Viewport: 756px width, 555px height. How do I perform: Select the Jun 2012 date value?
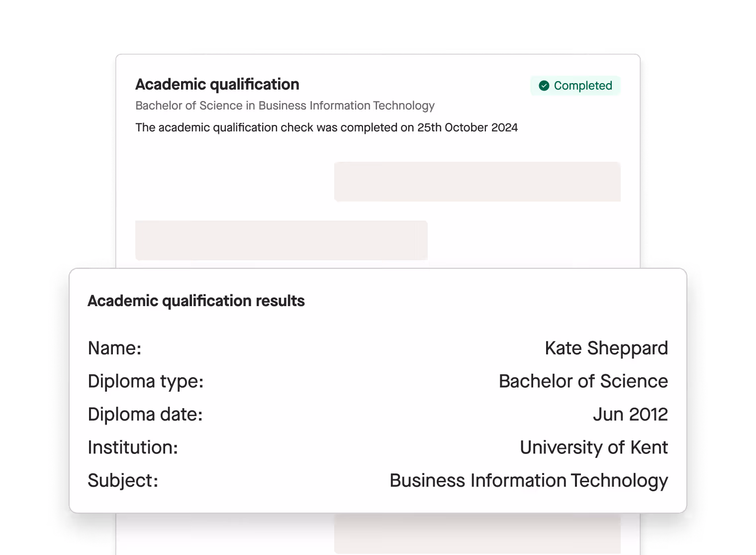pos(630,414)
